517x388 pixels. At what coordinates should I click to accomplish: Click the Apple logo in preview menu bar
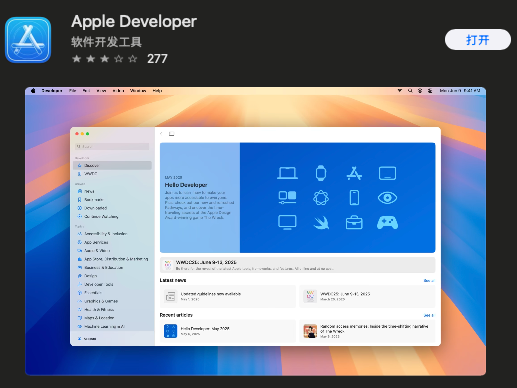[33, 91]
